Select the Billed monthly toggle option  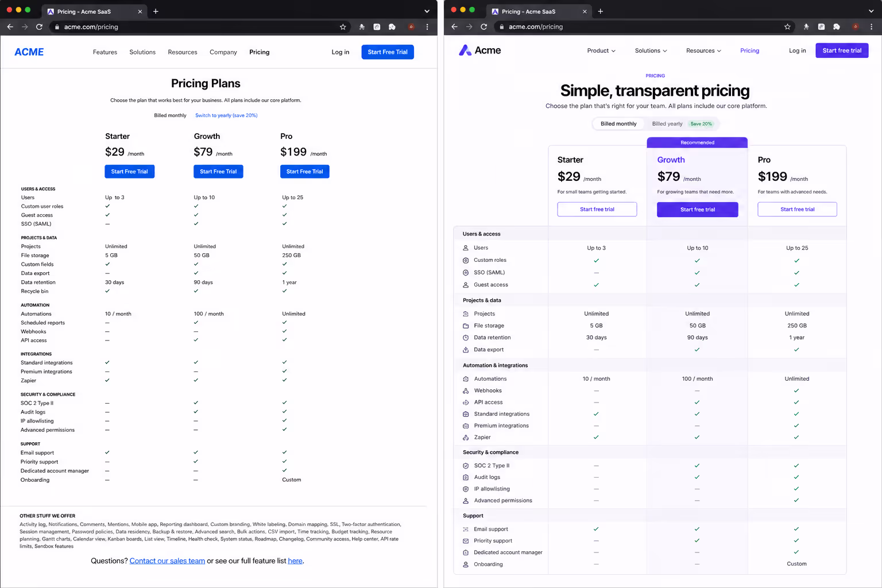click(x=618, y=123)
